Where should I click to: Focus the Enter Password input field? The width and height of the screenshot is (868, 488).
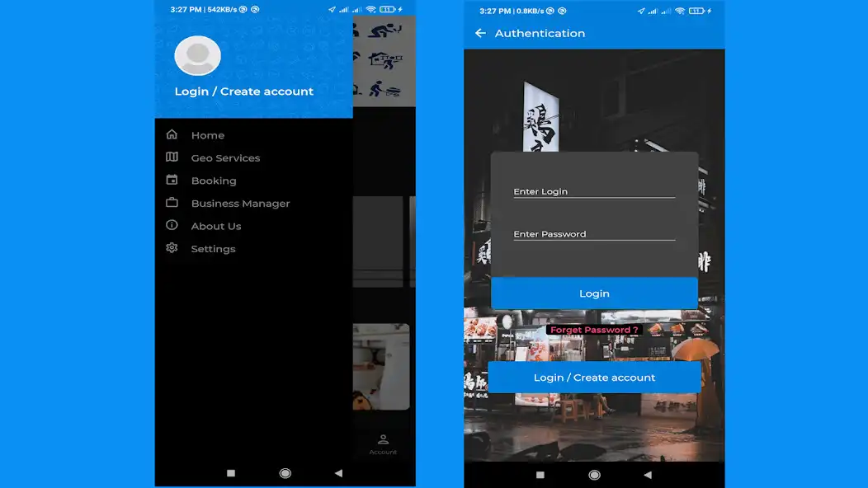(594, 234)
